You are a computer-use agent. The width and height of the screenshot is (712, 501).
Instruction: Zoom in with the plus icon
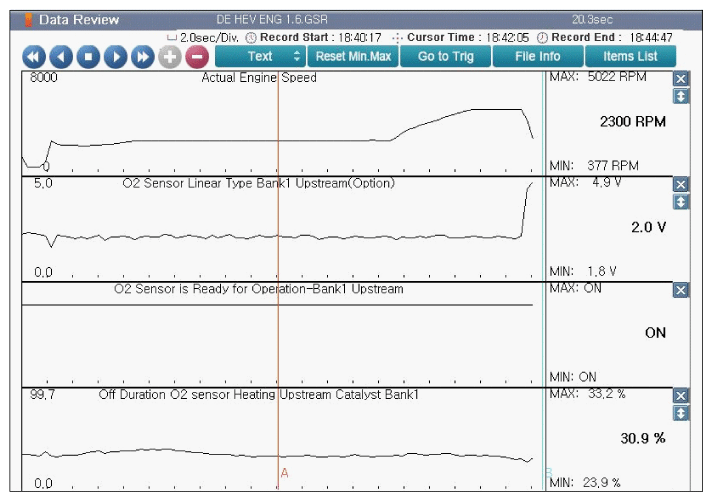[x=169, y=57]
